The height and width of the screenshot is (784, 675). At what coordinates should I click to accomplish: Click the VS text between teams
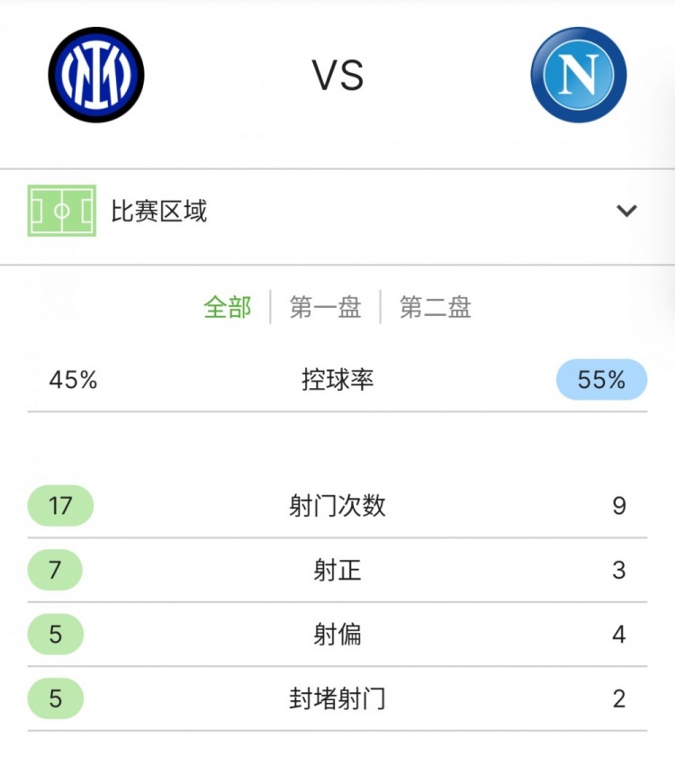pyautogui.click(x=338, y=76)
